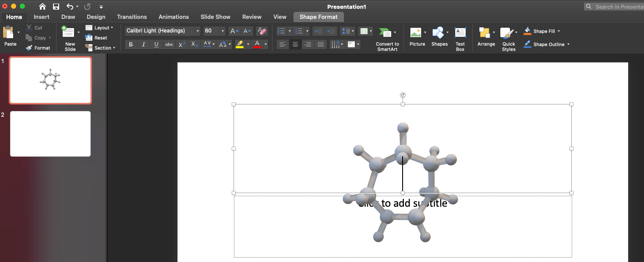644x262 pixels.
Task: Undo the last action
Action: pos(70,7)
